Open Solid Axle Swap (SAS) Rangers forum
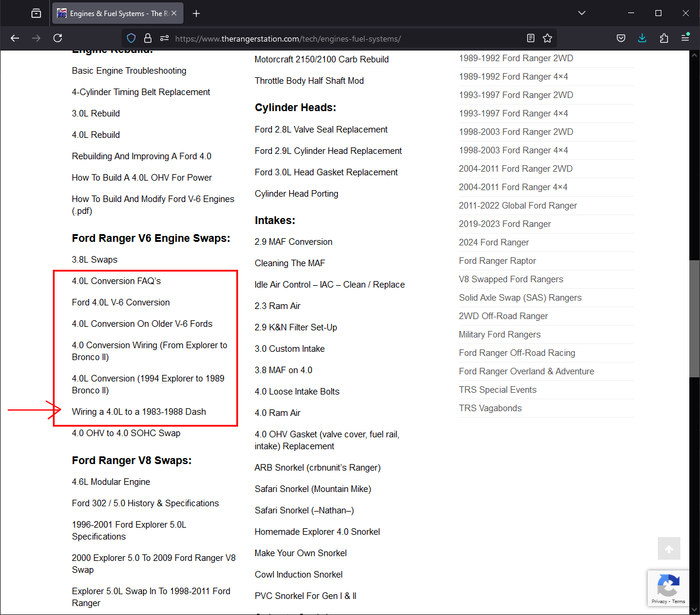The width and height of the screenshot is (700, 615). [x=521, y=298]
